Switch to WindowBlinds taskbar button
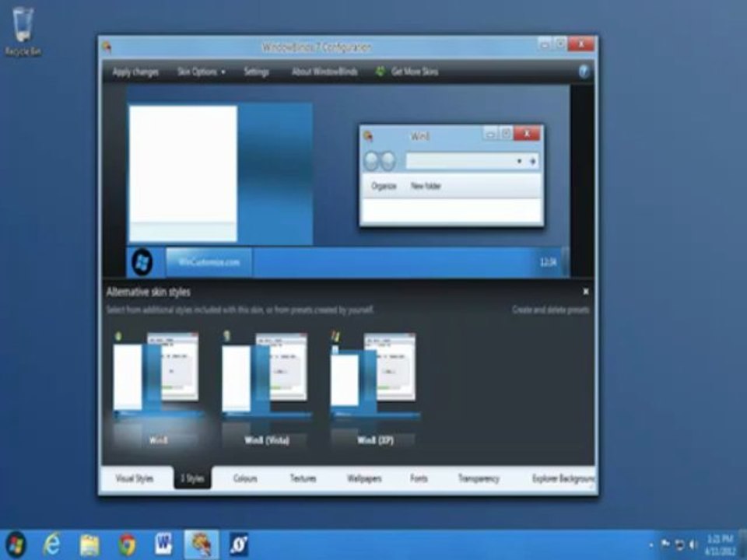 click(x=201, y=544)
